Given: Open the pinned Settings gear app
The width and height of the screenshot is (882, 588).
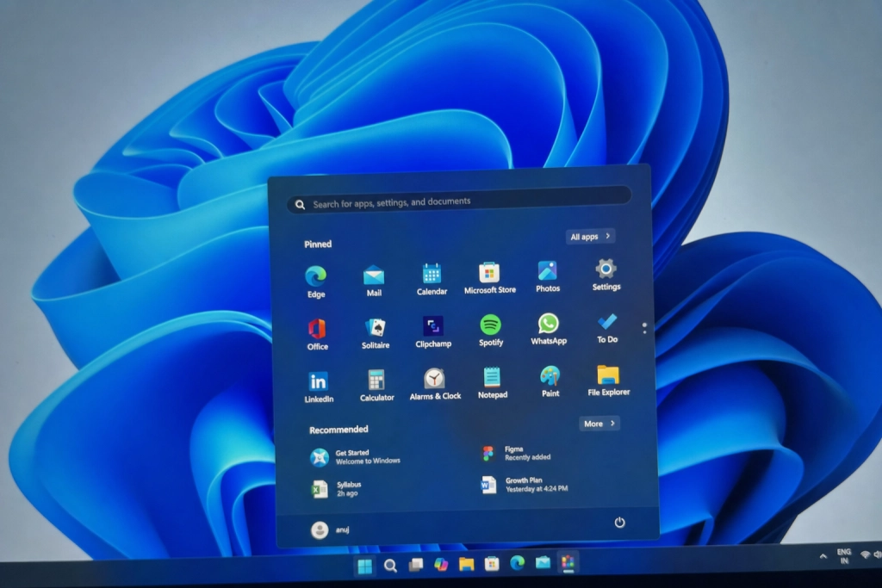Looking at the screenshot, I should 606,275.
